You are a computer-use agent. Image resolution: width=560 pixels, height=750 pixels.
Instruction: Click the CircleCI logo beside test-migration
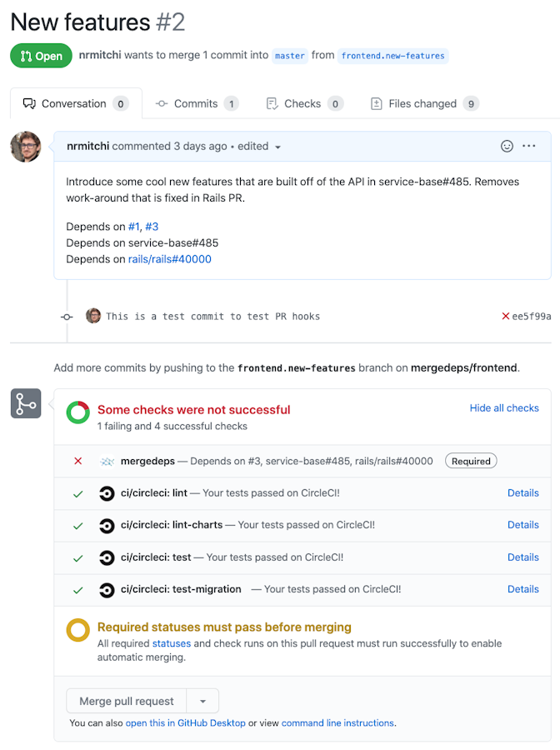click(107, 589)
